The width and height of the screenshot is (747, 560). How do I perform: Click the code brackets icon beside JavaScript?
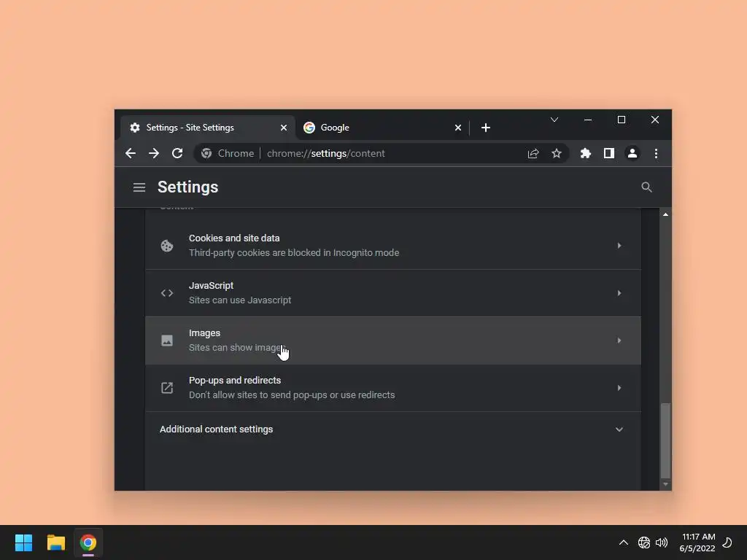click(x=167, y=293)
